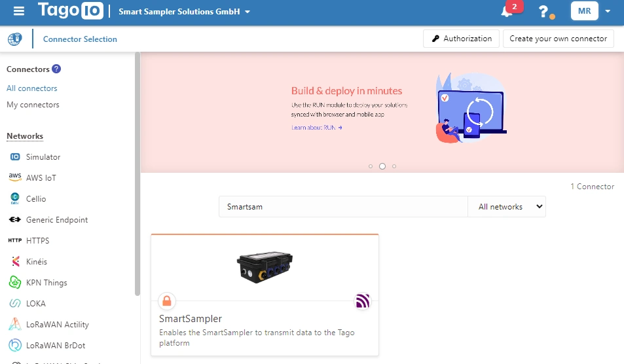Select the first banner carousel dot

(371, 166)
